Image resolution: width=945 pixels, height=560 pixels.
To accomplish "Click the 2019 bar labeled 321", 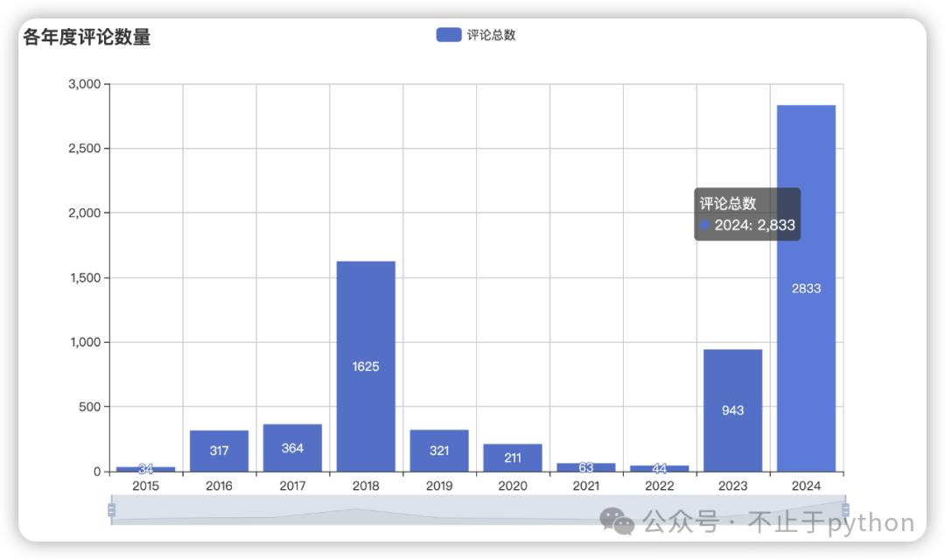I will pyautogui.click(x=439, y=451).
